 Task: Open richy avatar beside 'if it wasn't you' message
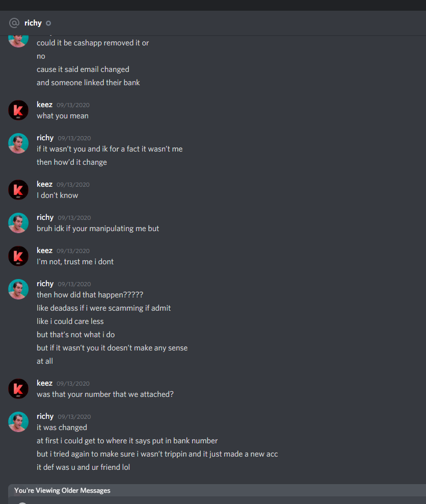click(x=18, y=143)
